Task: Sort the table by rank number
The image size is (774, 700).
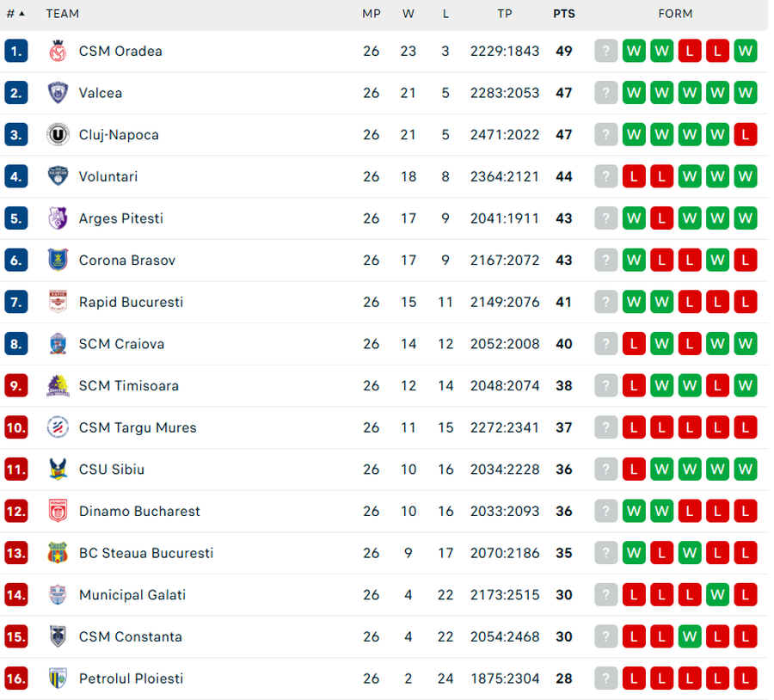Action: coord(15,14)
